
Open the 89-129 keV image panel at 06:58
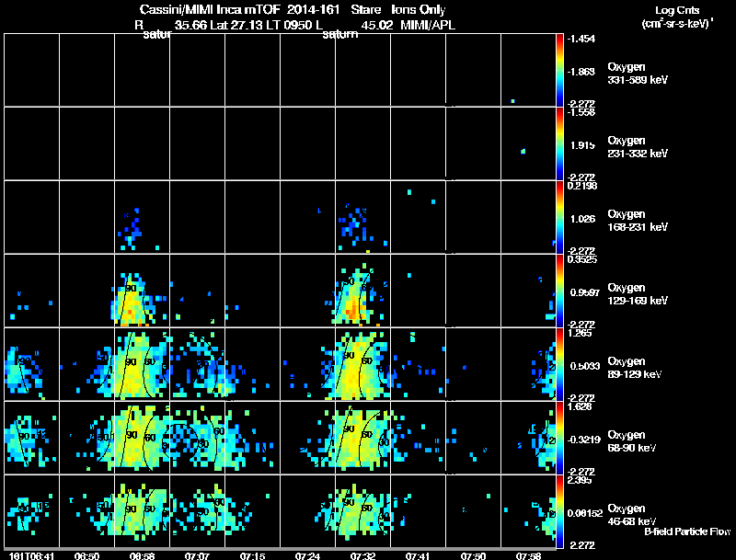click(143, 364)
